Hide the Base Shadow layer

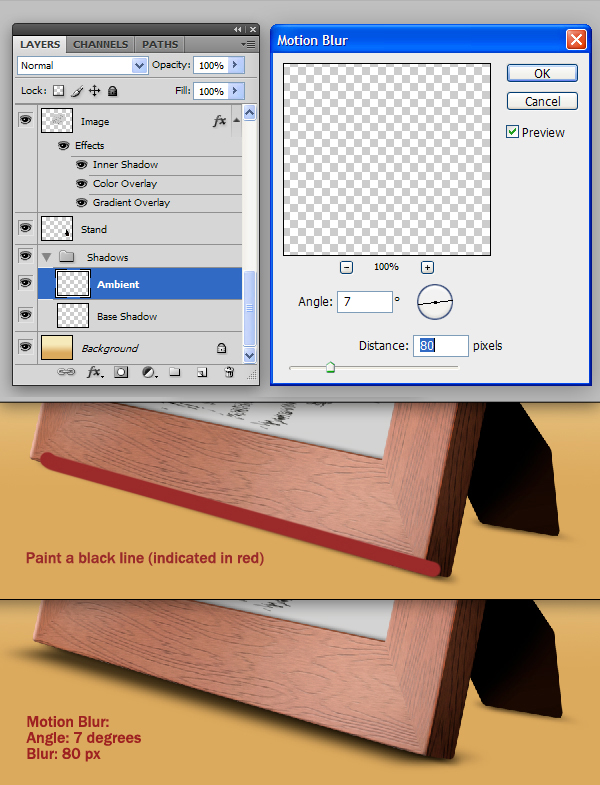(26, 315)
